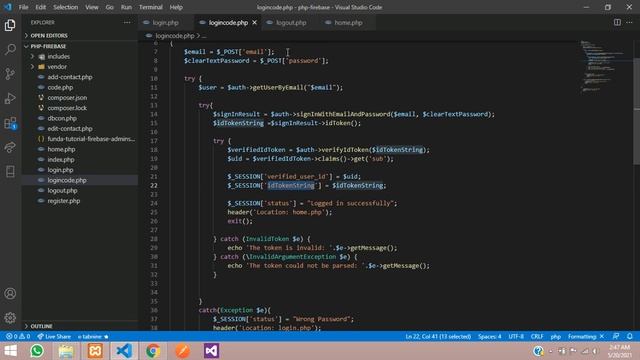Open errors and warnings count in status bar
The height and width of the screenshot is (360, 640).
click(x=18, y=337)
